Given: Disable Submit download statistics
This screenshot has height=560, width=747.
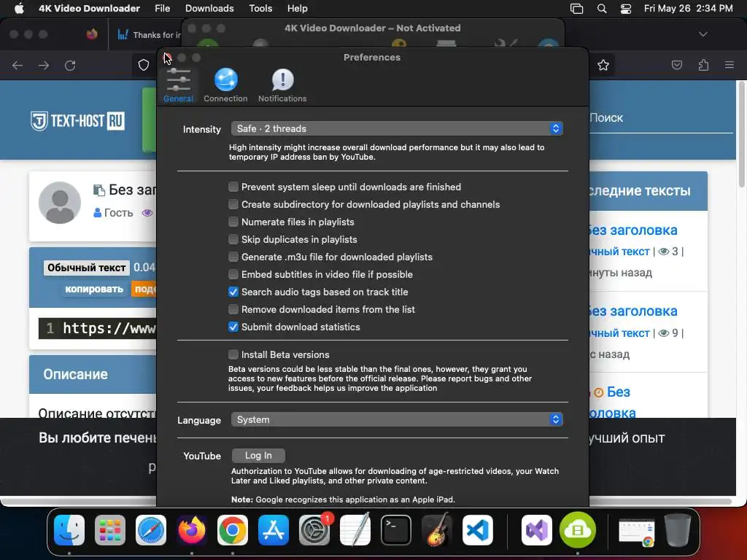Looking at the screenshot, I should [x=233, y=327].
